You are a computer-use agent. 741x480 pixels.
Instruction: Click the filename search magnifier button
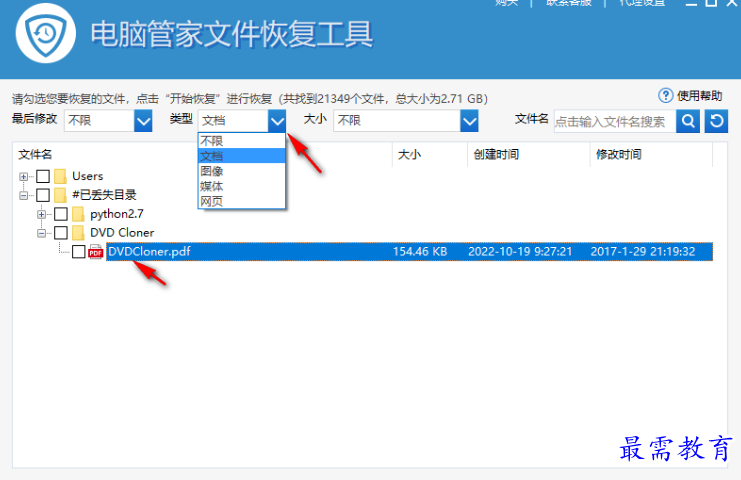pos(688,121)
